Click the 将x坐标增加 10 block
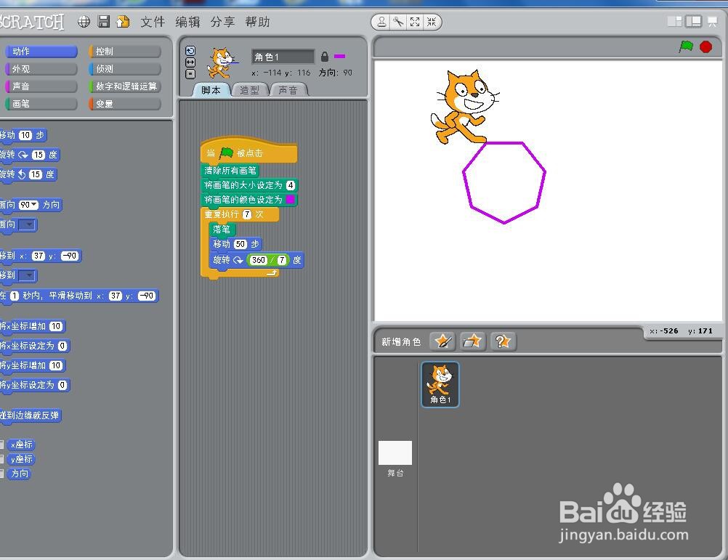The height and width of the screenshot is (560, 728). coord(32,326)
